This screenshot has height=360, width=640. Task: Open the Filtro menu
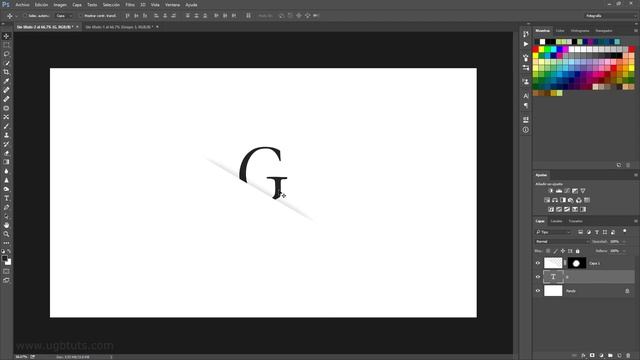130,5
